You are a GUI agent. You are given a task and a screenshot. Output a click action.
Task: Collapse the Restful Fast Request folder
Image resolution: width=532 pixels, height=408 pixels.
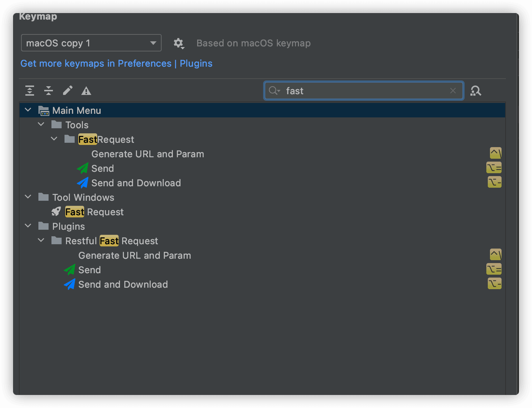(41, 240)
